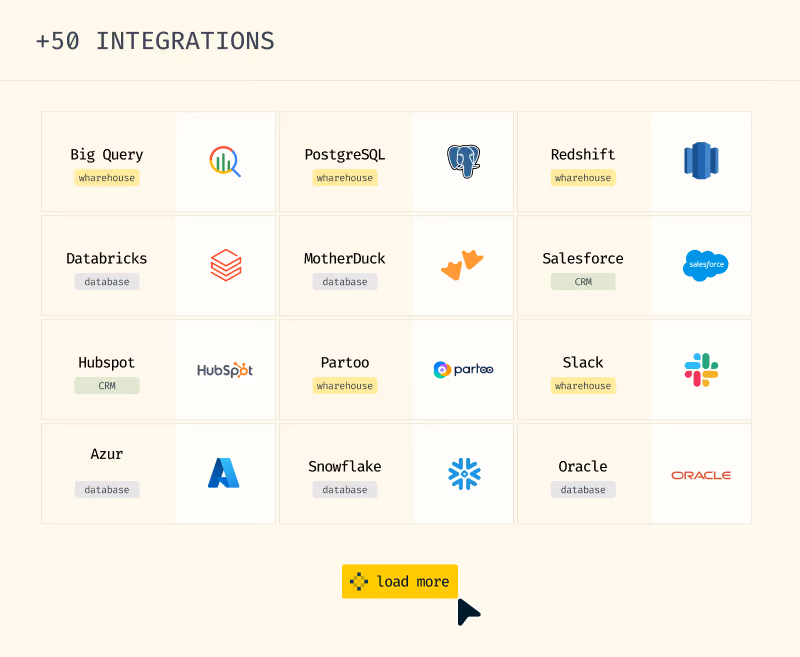The height and width of the screenshot is (657, 800).
Task: Click wharehouse tag under Slack
Action: (583, 386)
